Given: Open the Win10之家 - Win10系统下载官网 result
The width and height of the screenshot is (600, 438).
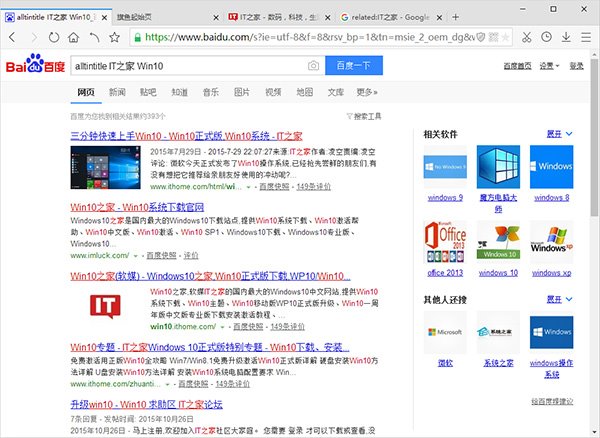Looking at the screenshot, I should coord(130,206).
